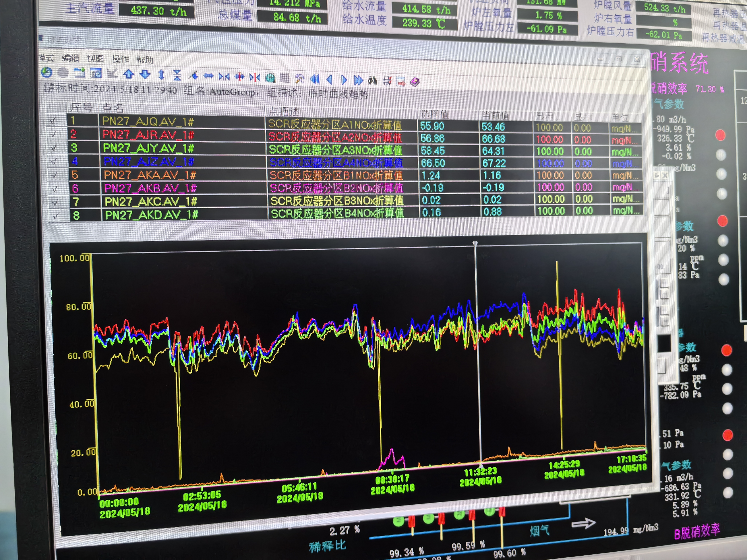Screen dimensions: 747x560
Task: Click the 点描述 column header
Action: pyautogui.click(x=284, y=111)
